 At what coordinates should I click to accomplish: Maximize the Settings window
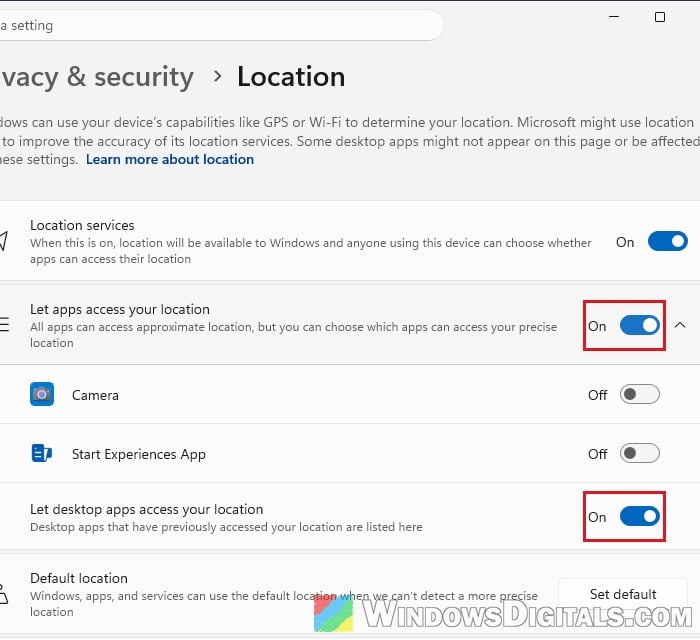coord(660,17)
